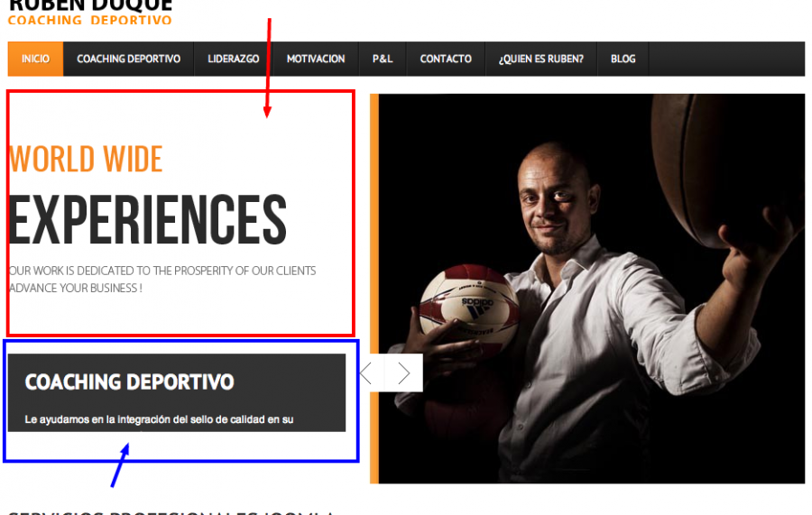
Task: Click the adidas ball in the photo
Action: [468, 306]
